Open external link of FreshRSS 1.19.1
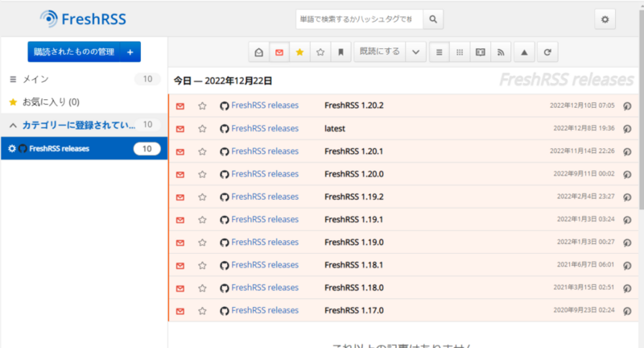Screen dimensions: 644x348 [x=627, y=220]
